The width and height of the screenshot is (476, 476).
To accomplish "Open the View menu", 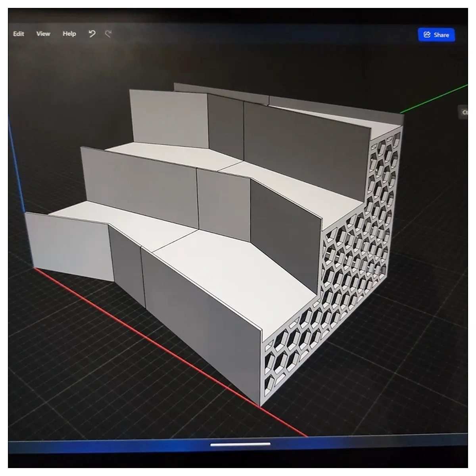I will 43,34.
